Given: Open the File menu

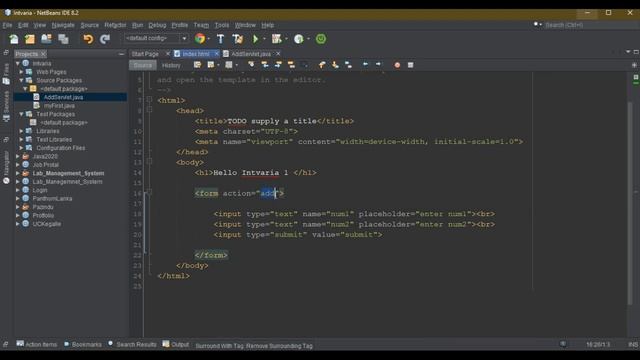Looking at the screenshot, I should [7, 25].
